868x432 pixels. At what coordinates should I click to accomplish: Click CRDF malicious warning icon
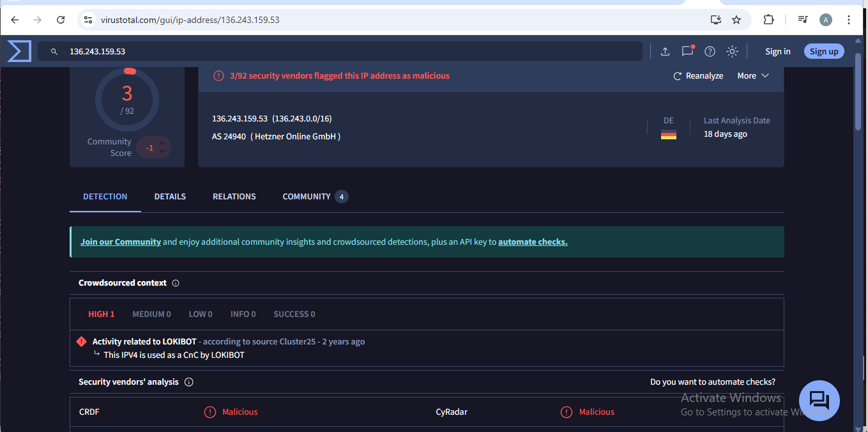click(x=210, y=412)
